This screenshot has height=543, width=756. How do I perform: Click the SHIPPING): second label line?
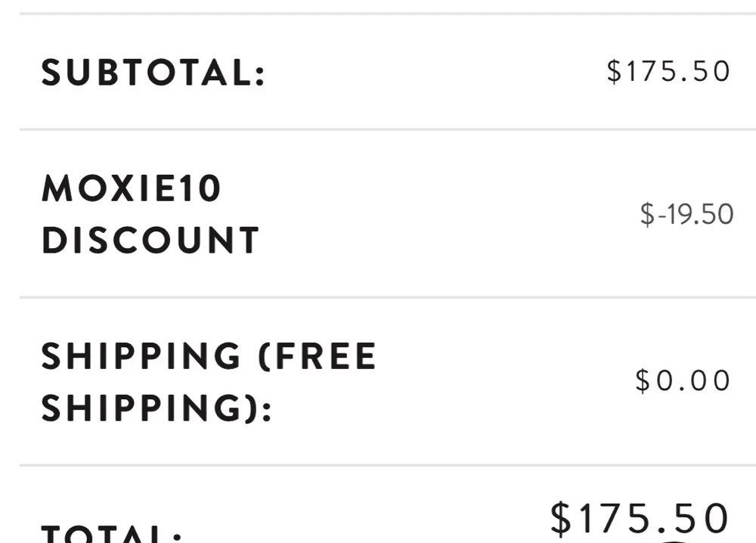pyautogui.click(x=156, y=408)
